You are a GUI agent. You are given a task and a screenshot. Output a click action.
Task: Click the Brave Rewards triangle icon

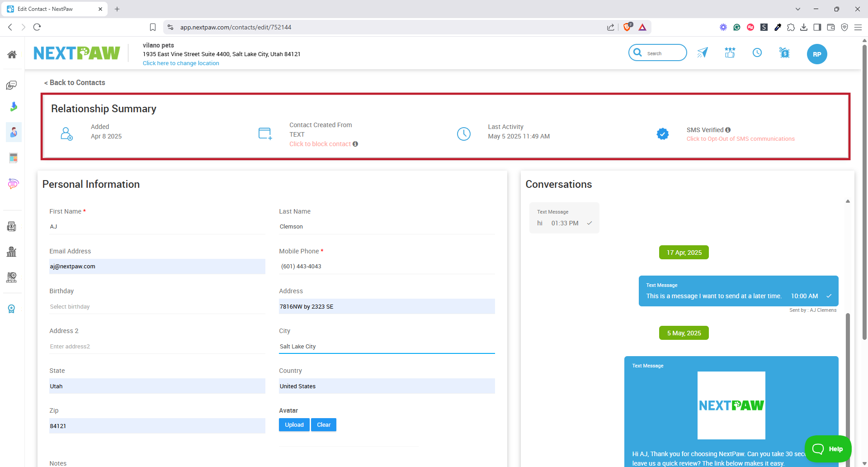coord(642,27)
